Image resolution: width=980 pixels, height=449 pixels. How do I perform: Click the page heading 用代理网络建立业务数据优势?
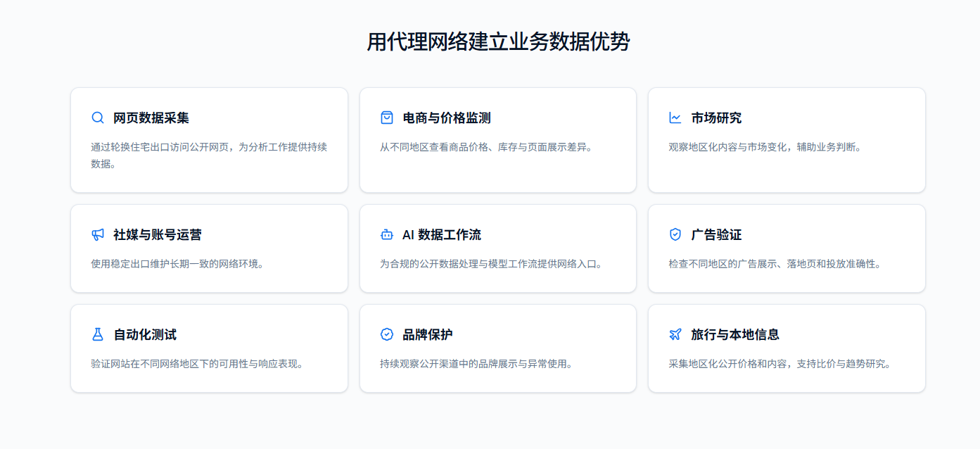[x=498, y=42]
